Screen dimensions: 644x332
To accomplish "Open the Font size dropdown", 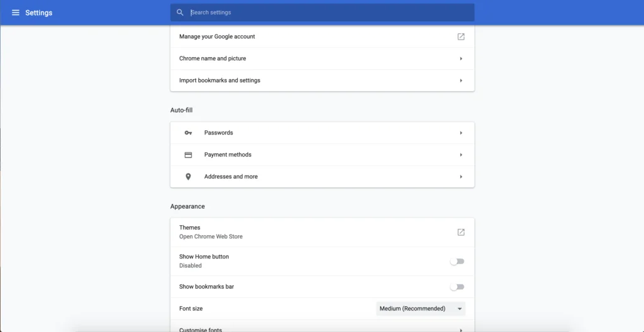I will (421, 309).
